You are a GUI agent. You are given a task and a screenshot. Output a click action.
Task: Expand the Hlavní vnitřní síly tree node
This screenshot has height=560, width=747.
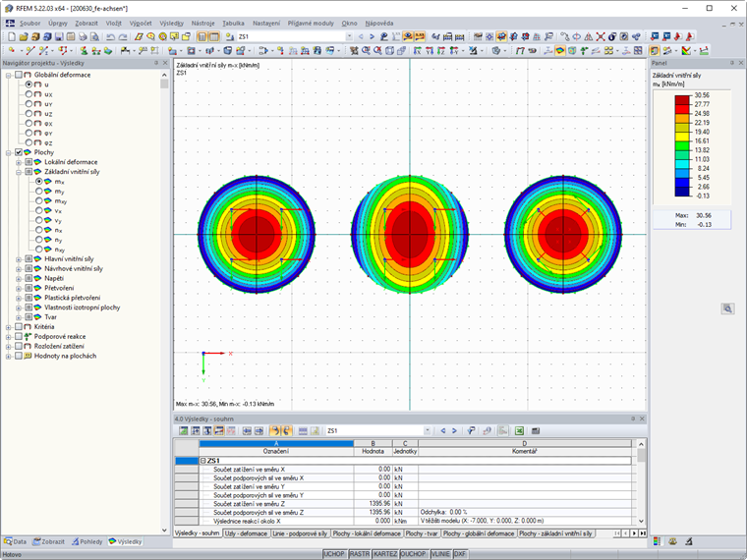pyautogui.click(x=19, y=259)
